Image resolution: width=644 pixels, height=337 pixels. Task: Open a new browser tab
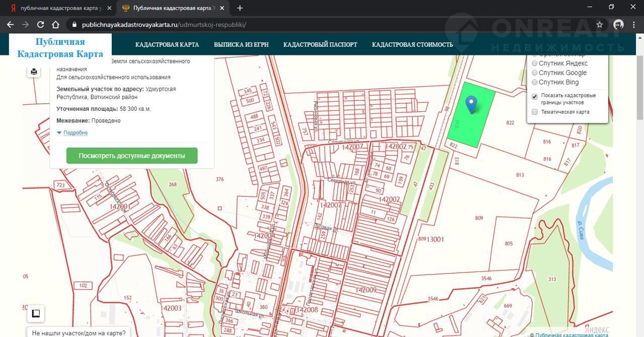[240, 8]
